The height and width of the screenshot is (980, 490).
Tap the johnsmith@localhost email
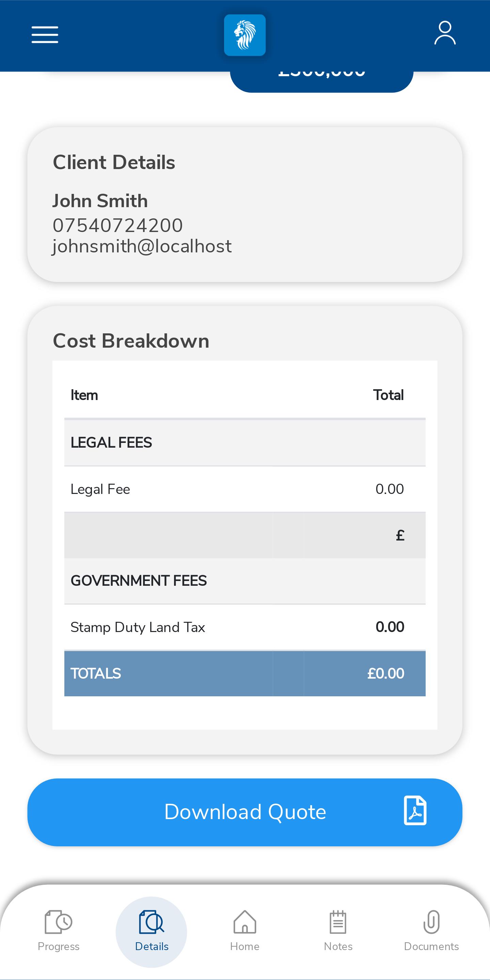pos(142,247)
